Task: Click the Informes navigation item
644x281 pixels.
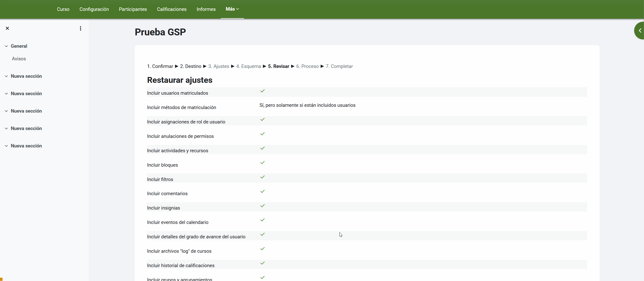Action: (x=206, y=9)
